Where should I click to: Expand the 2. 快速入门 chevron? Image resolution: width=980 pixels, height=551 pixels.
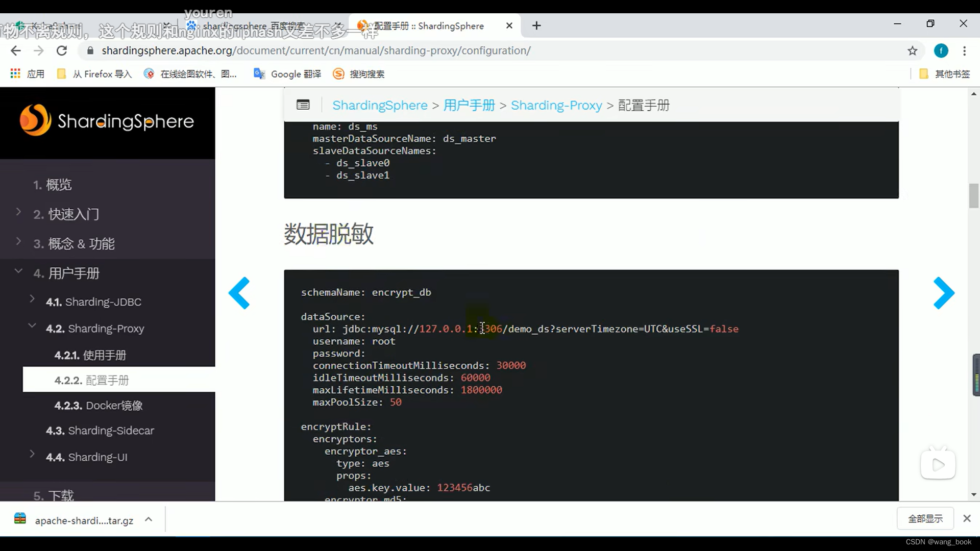pyautogui.click(x=18, y=212)
